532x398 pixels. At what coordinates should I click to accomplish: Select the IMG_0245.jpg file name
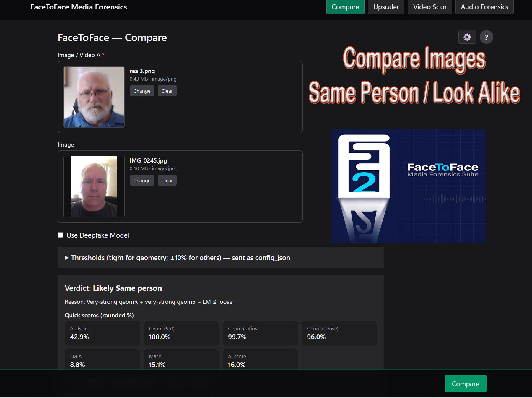point(148,160)
